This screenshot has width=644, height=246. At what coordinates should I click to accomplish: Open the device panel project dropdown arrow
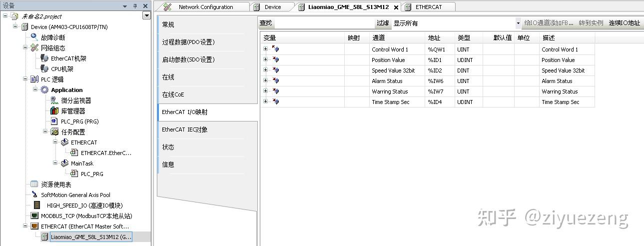click(146, 15)
